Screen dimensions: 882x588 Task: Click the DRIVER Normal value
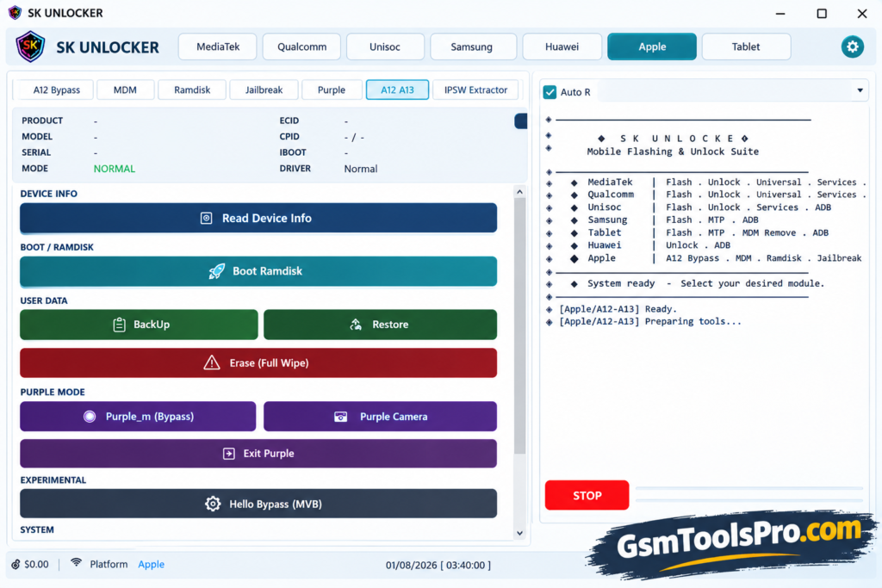click(361, 169)
